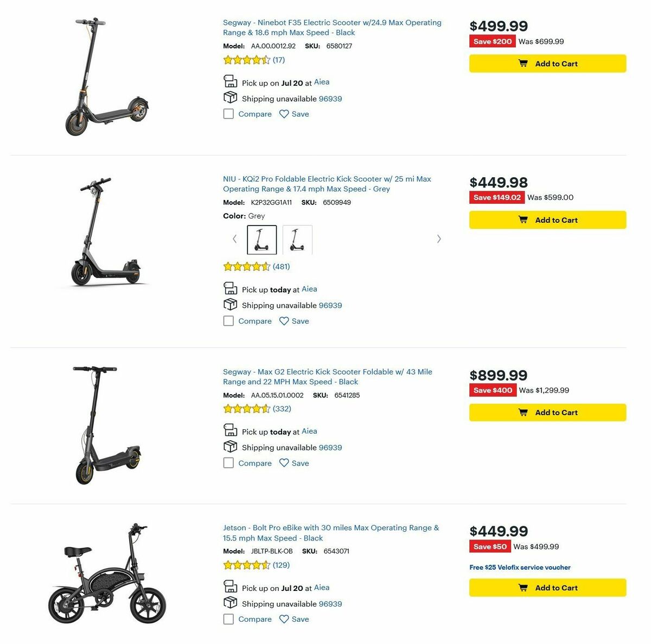Click the heart icon beside NIU KQi2 Save
Image resolution: width=651 pixels, height=644 pixels.
tap(284, 321)
